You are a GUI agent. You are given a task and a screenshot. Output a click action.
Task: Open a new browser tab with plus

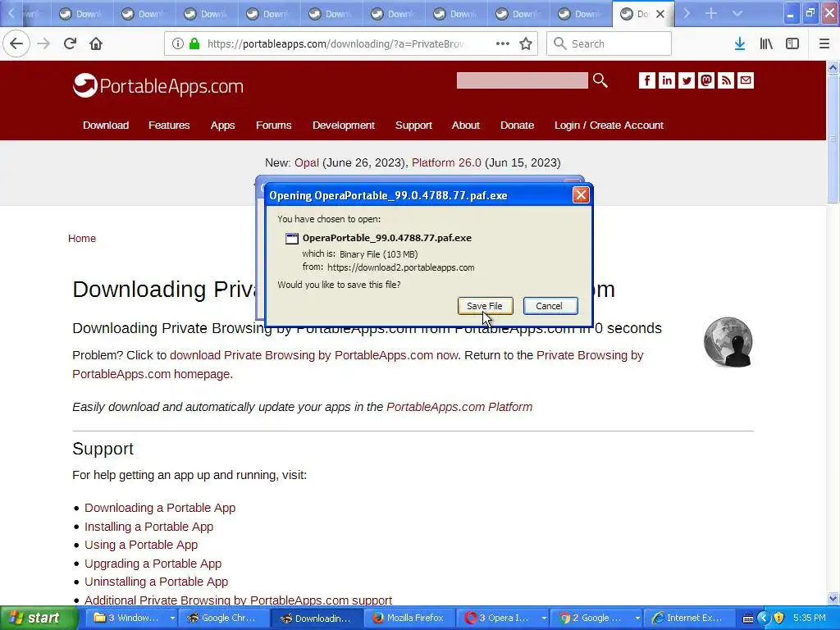711,13
